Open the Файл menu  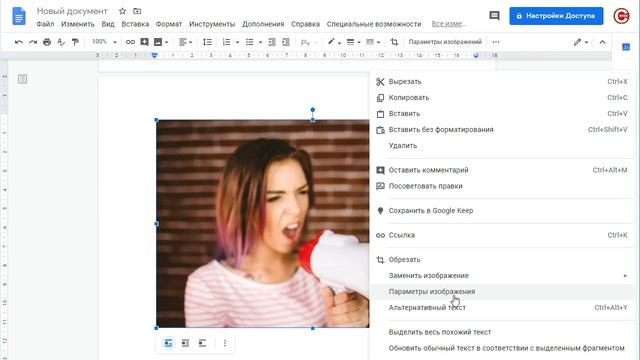(45, 24)
